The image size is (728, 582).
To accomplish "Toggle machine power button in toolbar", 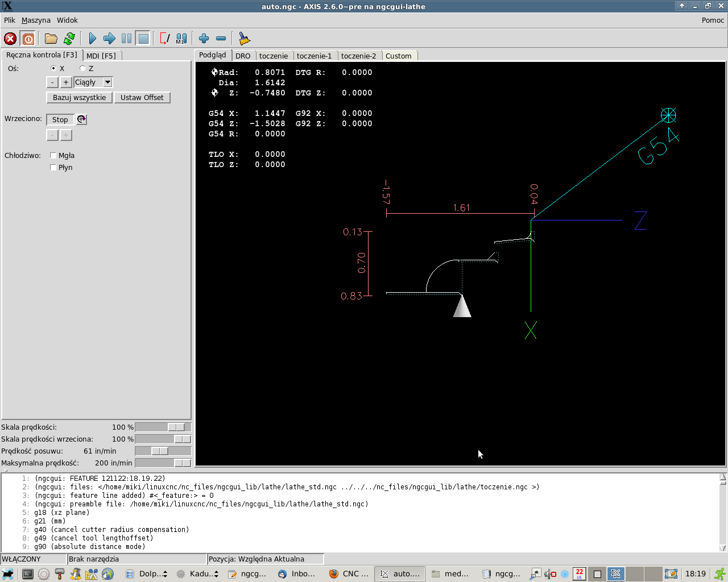I will 28,39.
